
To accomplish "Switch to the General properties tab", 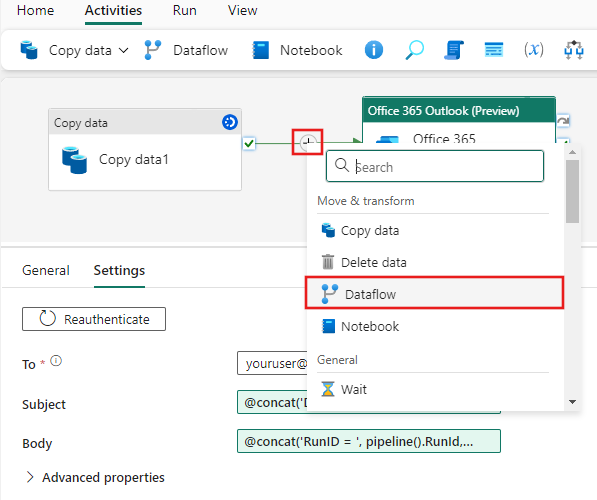I will (46, 270).
